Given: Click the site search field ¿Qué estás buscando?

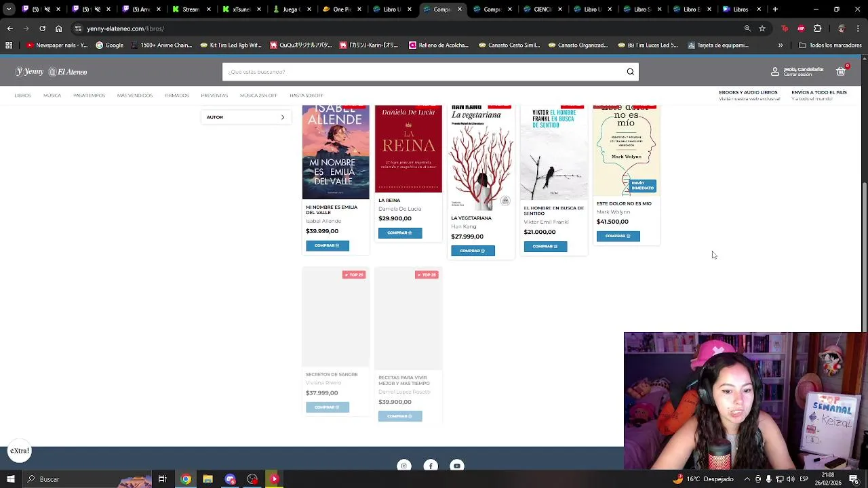Looking at the screenshot, I should pos(424,72).
